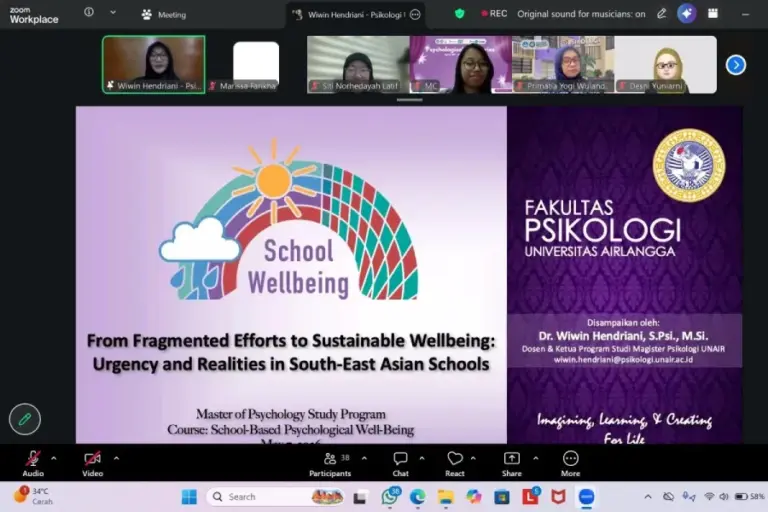The width and height of the screenshot is (768, 512).
Task: Open the view layout icon in top bar
Action: pyautogui.click(x=713, y=14)
